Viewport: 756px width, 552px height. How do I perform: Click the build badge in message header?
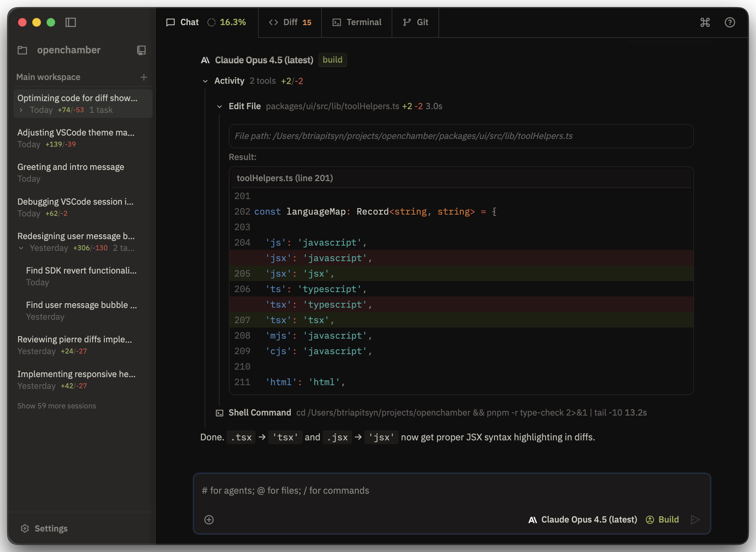(x=332, y=60)
